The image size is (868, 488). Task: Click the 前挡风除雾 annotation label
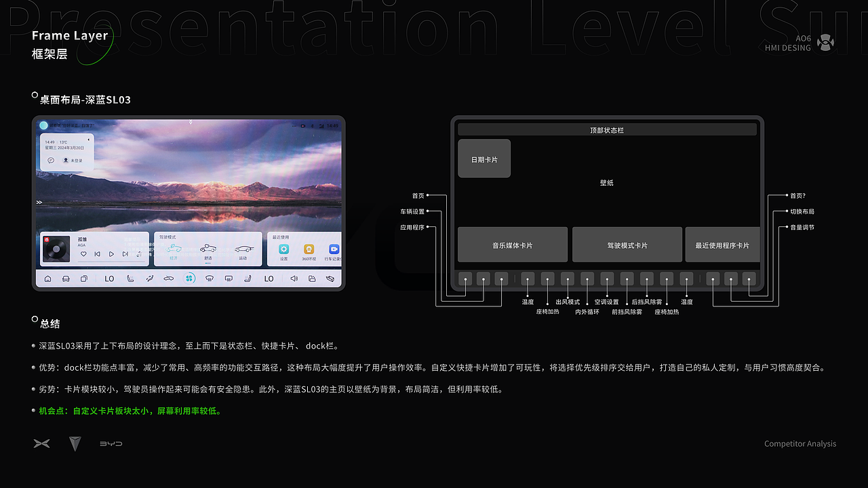tap(627, 312)
